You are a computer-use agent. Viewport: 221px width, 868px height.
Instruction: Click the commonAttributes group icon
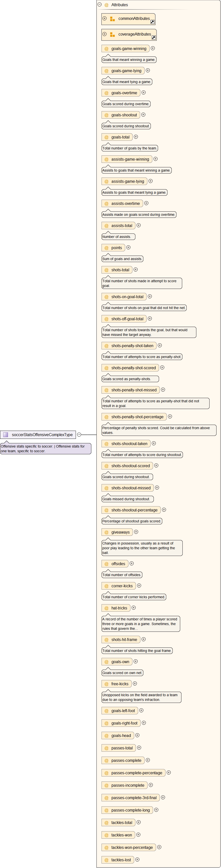click(112, 19)
